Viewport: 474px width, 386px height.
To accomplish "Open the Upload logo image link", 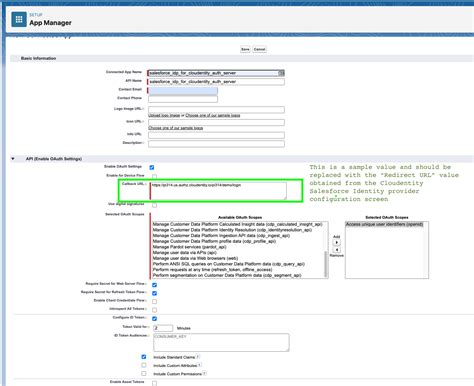I will (x=164, y=115).
